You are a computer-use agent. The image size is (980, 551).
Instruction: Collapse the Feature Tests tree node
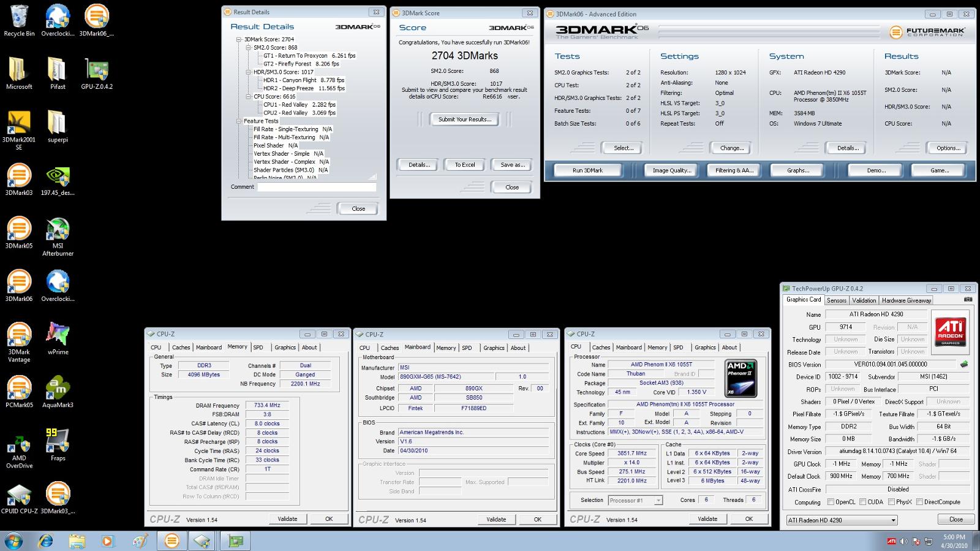pos(239,121)
